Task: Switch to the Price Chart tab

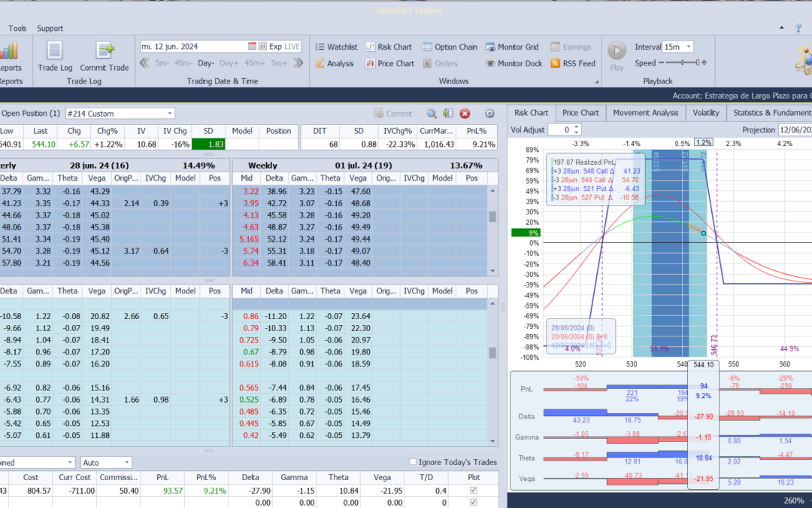Action: pyautogui.click(x=580, y=112)
